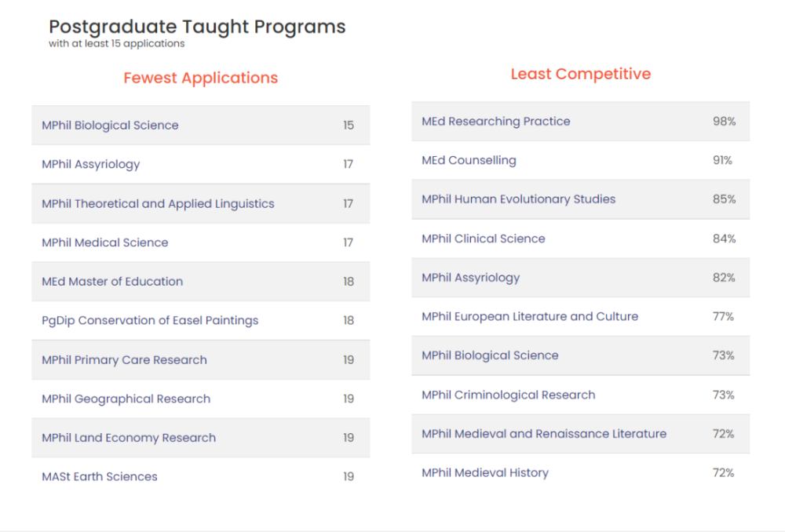This screenshot has height=532, width=785.
Task: Select MPhil Assyriology at 82% acceptance
Action: click(x=581, y=278)
